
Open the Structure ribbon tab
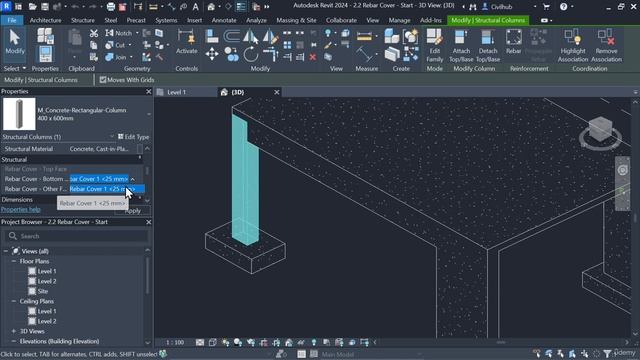tap(83, 20)
